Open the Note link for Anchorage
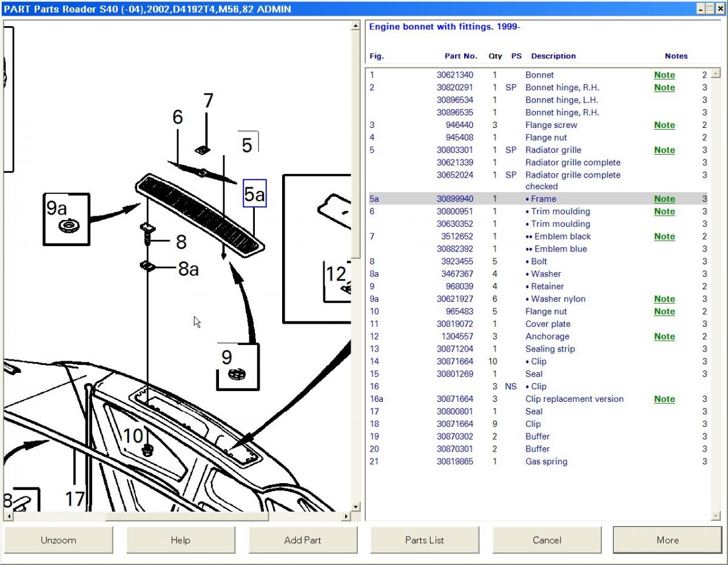 [x=664, y=336]
